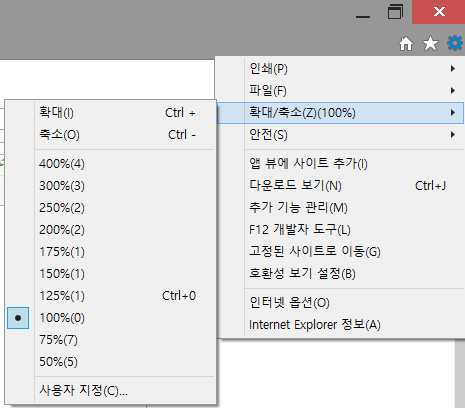Viewport: 465px width, 408px height.
Task: Expand the 파일(F) submenu arrow
Action: click(452, 90)
